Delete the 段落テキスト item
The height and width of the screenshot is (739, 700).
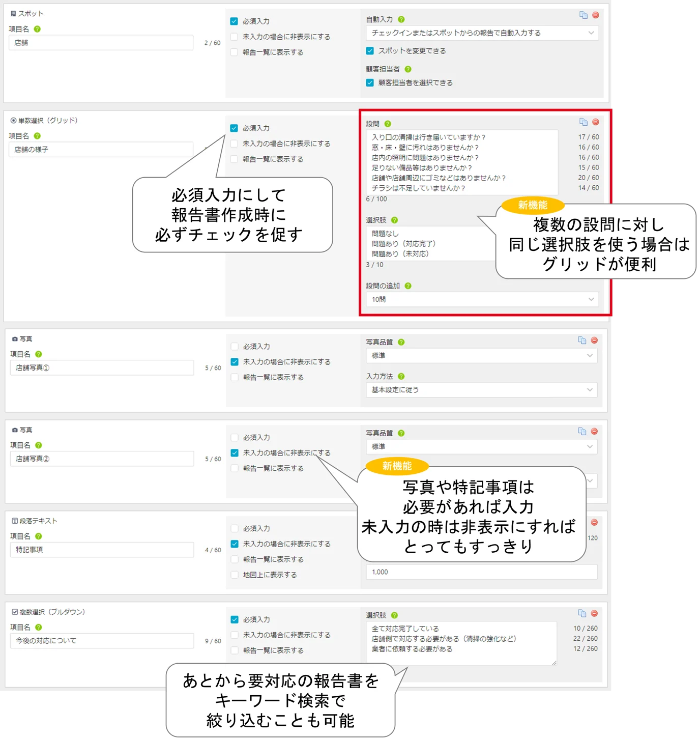click(594, 523)
